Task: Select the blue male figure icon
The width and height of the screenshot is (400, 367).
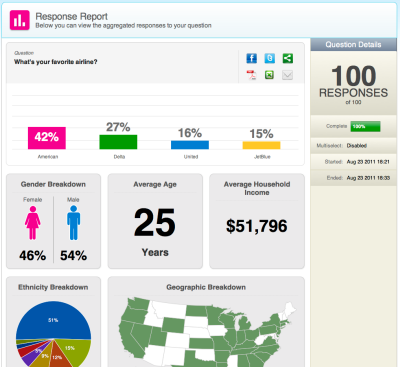Action: (73, 223)
